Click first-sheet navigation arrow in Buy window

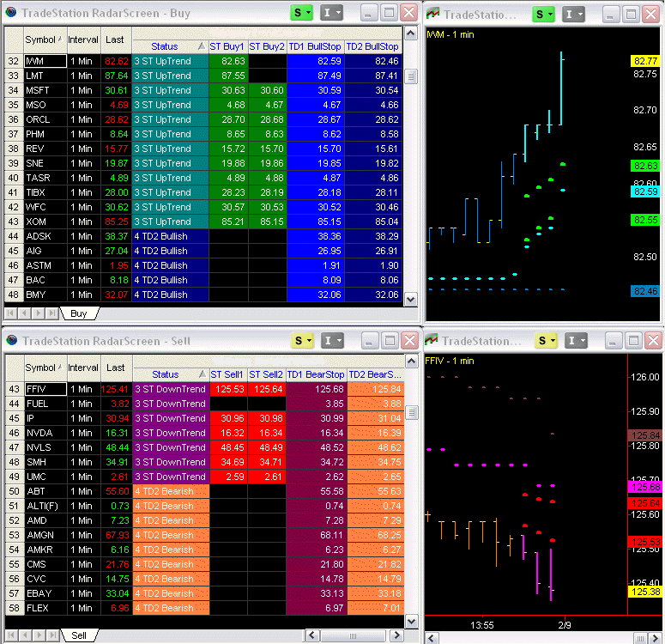(x=11, y=313)
